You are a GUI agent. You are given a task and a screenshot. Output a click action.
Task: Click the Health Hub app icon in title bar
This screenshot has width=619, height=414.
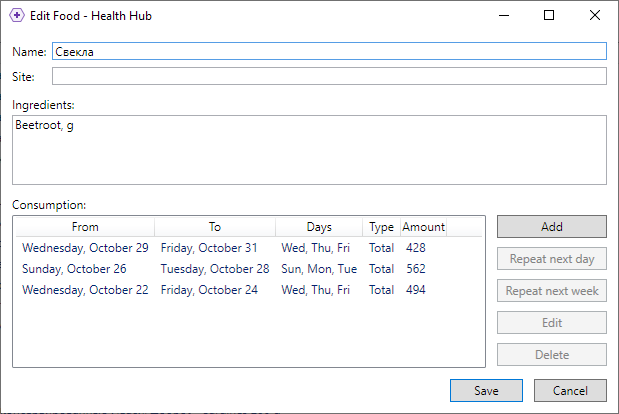click(17, 16)
